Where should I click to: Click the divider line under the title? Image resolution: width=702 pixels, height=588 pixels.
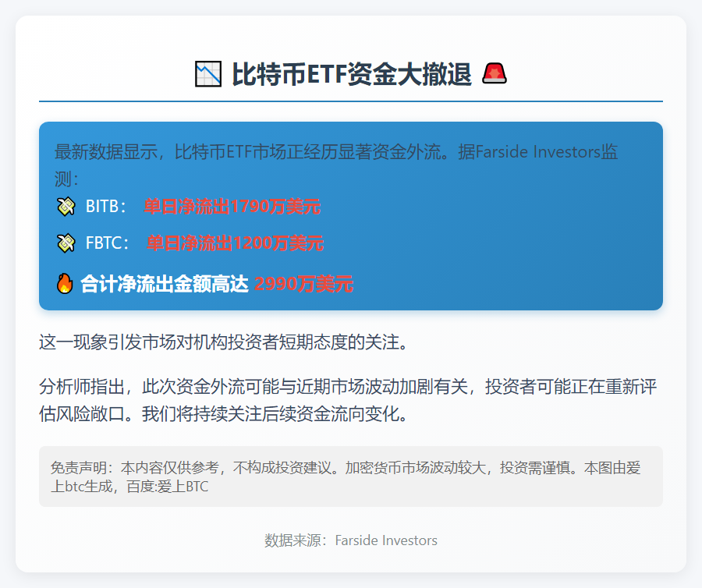[x=351, y=101]
